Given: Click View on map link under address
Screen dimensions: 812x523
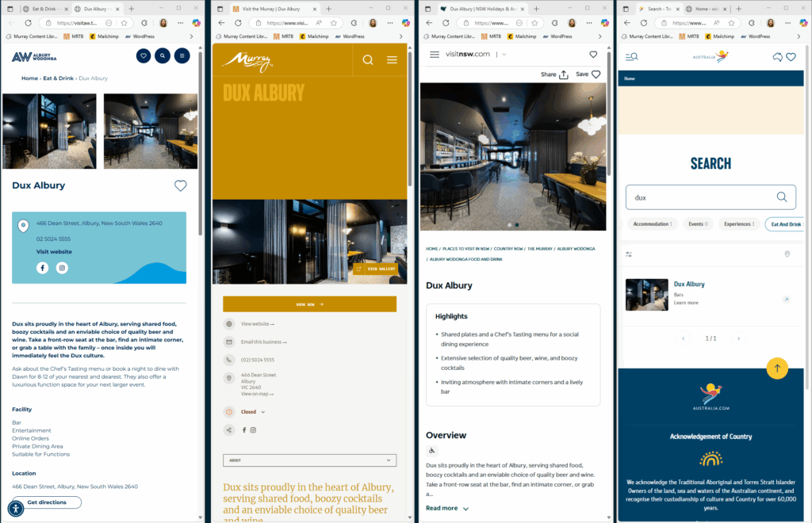Looking at the screenshot, I should pyautogui.click(x=257, y=394).
